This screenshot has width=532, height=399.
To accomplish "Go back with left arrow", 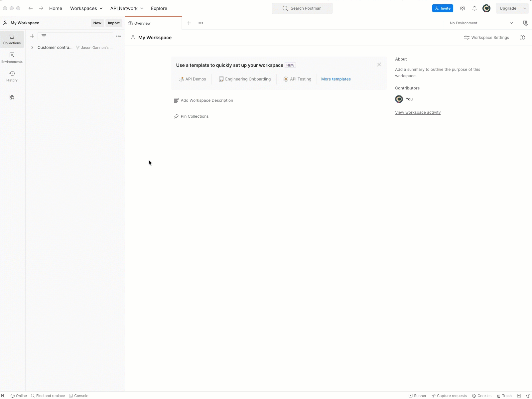I will point(31,8).
